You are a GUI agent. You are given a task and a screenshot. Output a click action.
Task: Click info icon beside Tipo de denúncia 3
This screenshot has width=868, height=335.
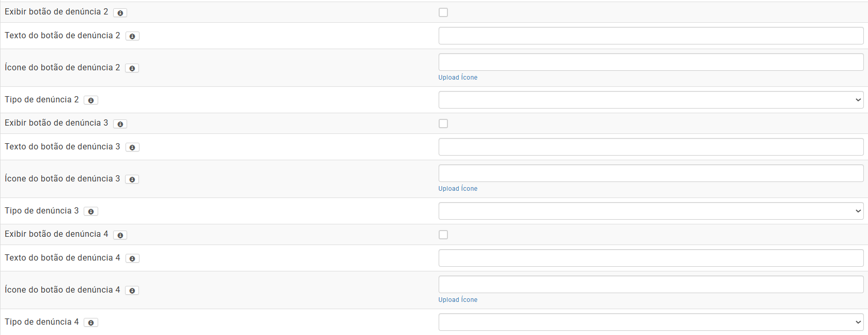91,211
